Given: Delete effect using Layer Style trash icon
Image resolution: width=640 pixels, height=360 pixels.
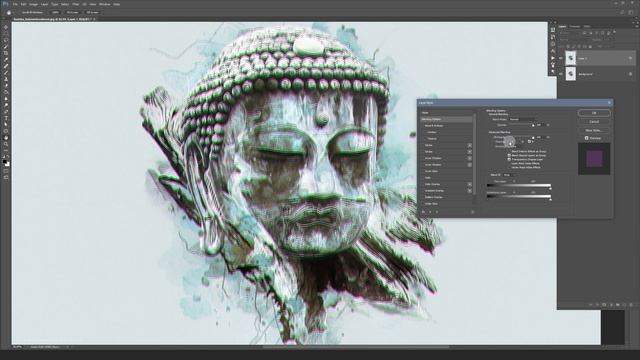Looking at the screenshot, I should (473, 212).
